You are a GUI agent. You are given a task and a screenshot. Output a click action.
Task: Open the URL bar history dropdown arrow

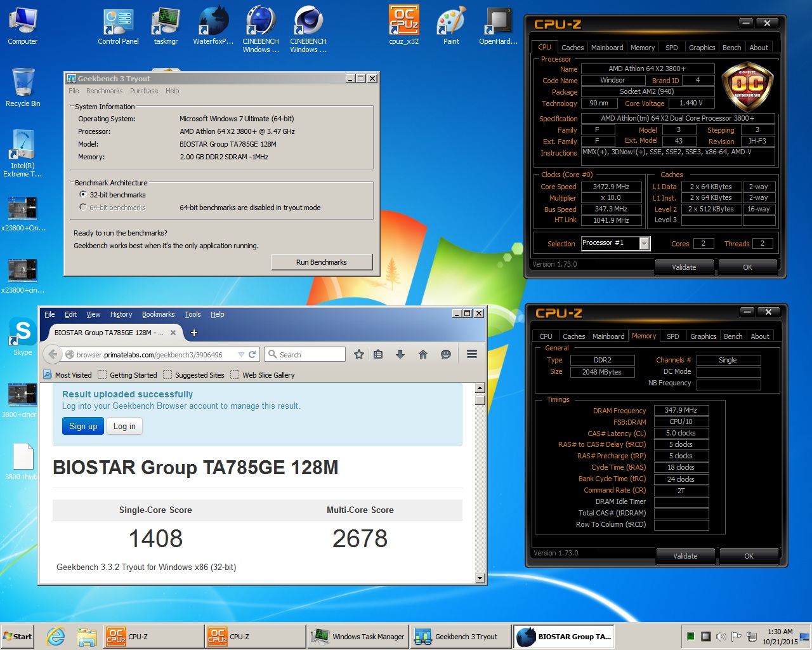pos(241,354)
